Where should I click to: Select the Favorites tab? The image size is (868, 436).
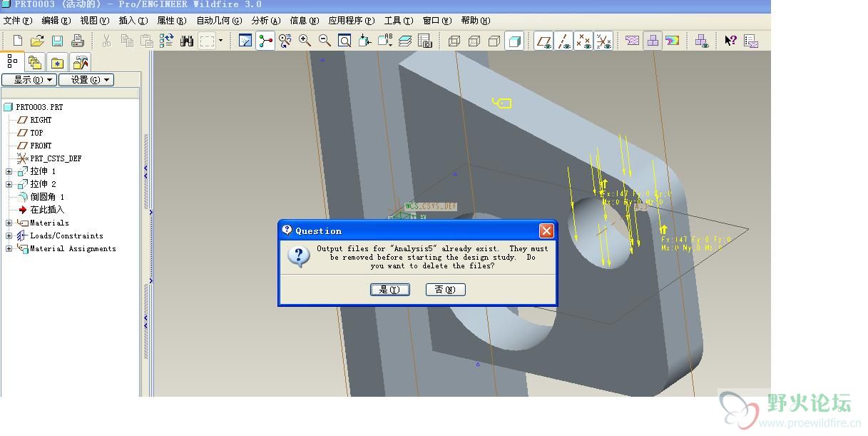(57, 63)
